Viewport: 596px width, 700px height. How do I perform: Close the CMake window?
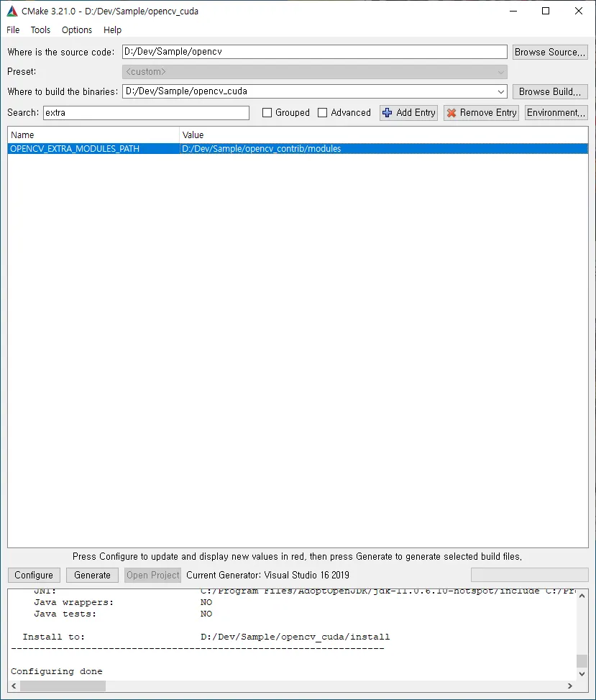(x=579, y=12)
